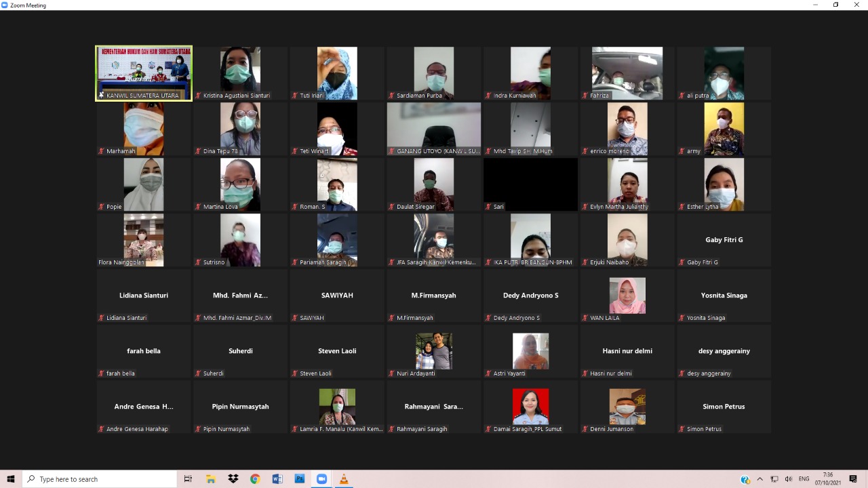
Task: Select Astri Yayanti's profile picture tile
Action: [530, 351]
